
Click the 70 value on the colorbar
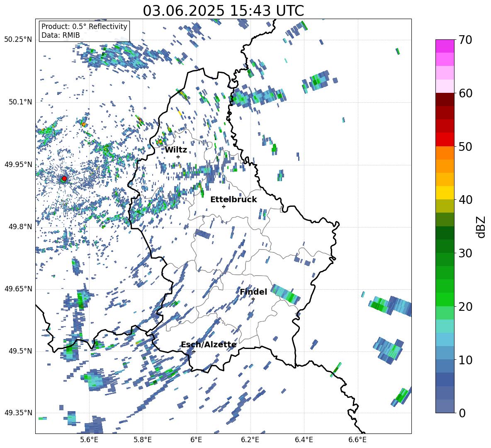tap(465, 40)
